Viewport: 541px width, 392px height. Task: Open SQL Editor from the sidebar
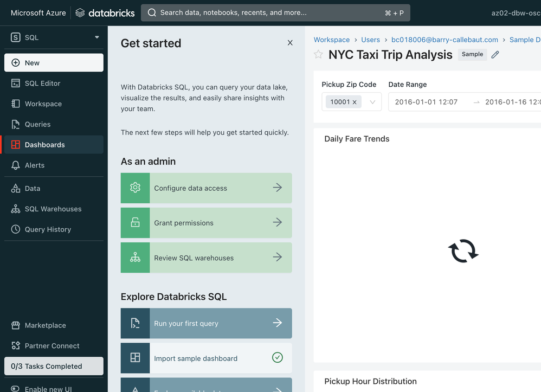pyautogui.click(x=42, y=83)
